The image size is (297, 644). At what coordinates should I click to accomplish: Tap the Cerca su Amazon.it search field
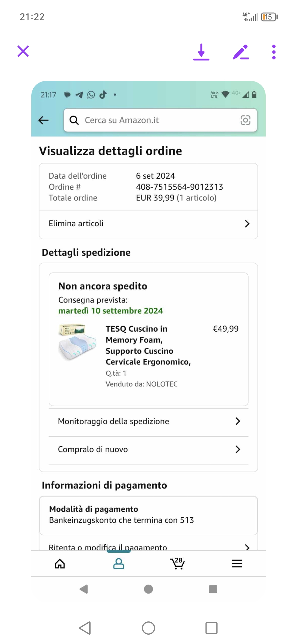point(154,120)
